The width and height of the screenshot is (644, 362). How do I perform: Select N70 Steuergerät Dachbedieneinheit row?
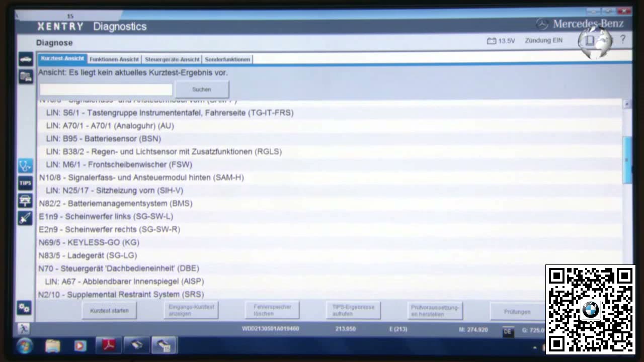[330, 268]
